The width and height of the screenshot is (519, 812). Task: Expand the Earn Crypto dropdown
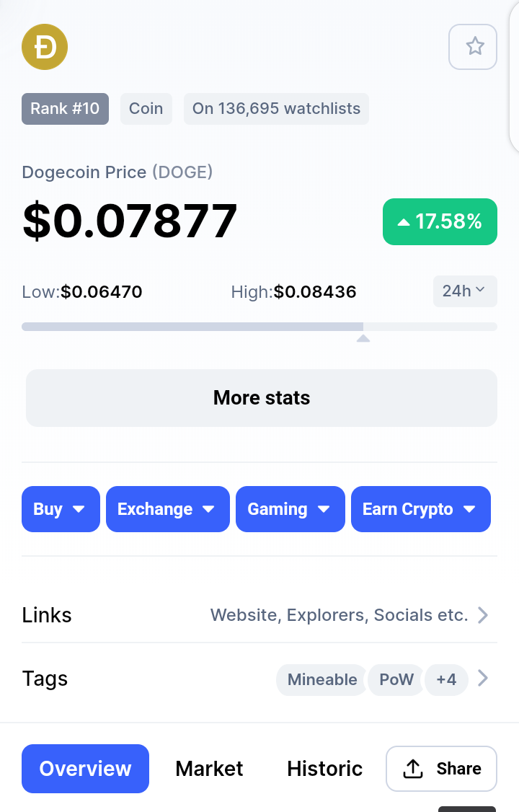point(421,509)
